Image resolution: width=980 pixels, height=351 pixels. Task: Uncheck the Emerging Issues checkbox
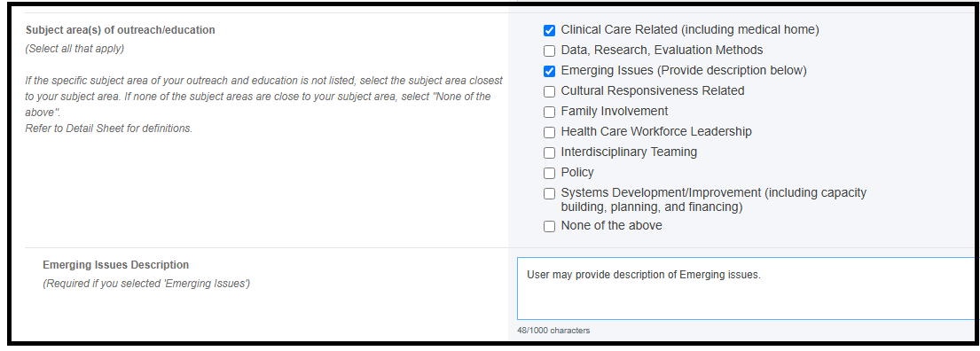coord(549,71)
